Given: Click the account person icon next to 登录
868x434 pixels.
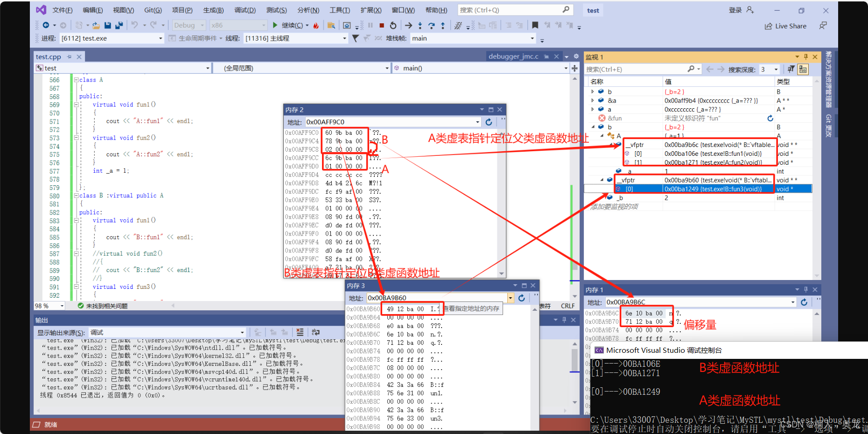Looking at the screenshot, I should point(750,10).
